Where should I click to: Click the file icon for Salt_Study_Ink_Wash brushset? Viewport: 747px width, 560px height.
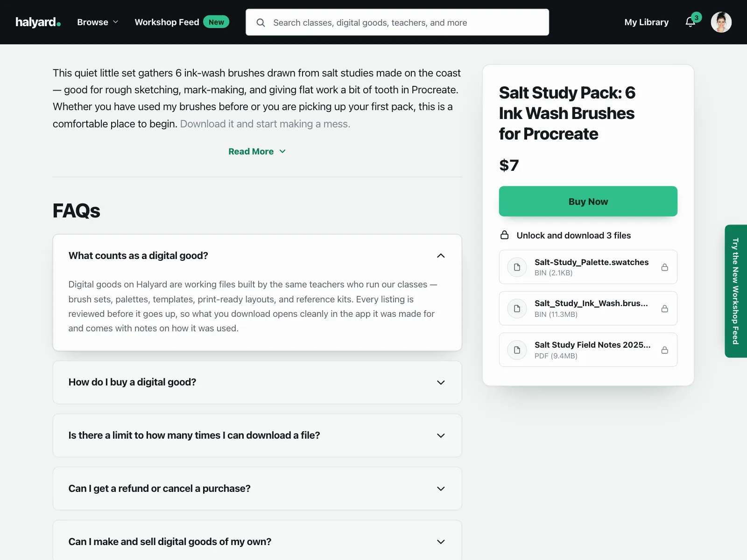click(x=517, y=308)
